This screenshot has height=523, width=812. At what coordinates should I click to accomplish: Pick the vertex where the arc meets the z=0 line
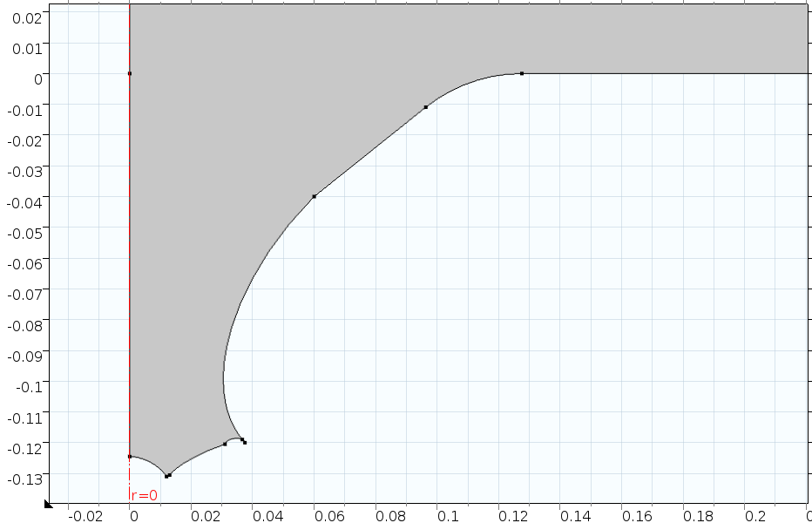pyautogui.click(x=522, y=73)
